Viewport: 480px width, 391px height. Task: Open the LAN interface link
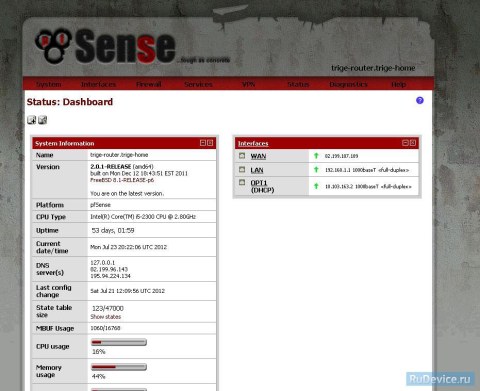tap(257, 170)
